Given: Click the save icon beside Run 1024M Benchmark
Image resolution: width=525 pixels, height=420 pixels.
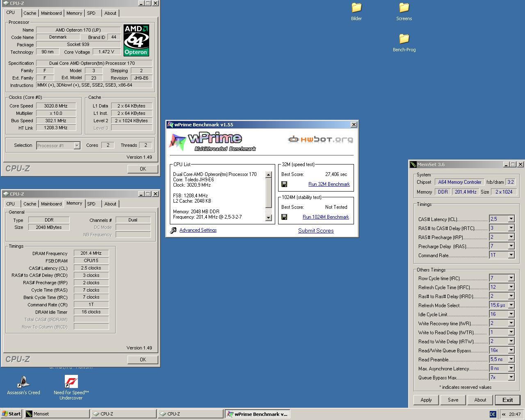Looking at the screenshot, I should [284, 217].
